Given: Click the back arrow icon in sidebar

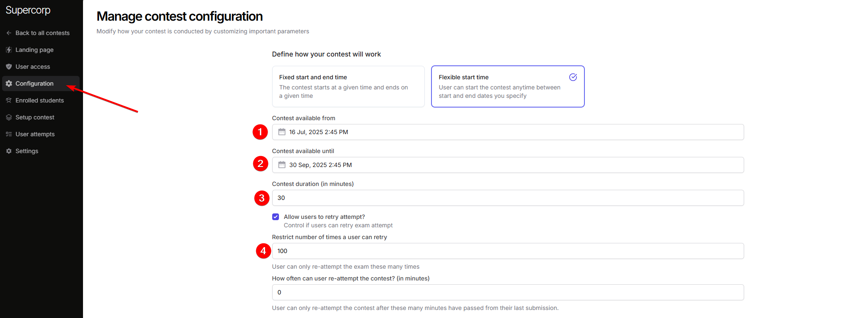Looking at the screenshot, I should point(9,33).
